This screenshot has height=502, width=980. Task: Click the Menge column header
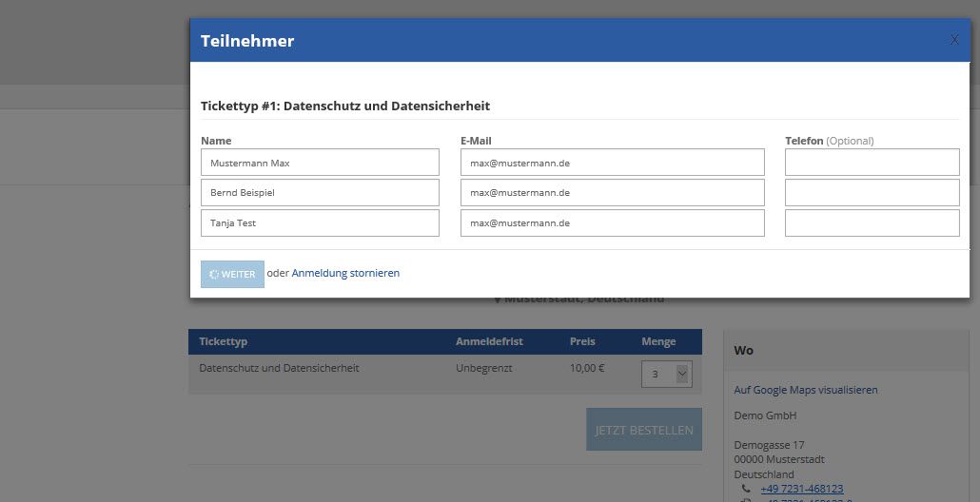coord(658,341)
